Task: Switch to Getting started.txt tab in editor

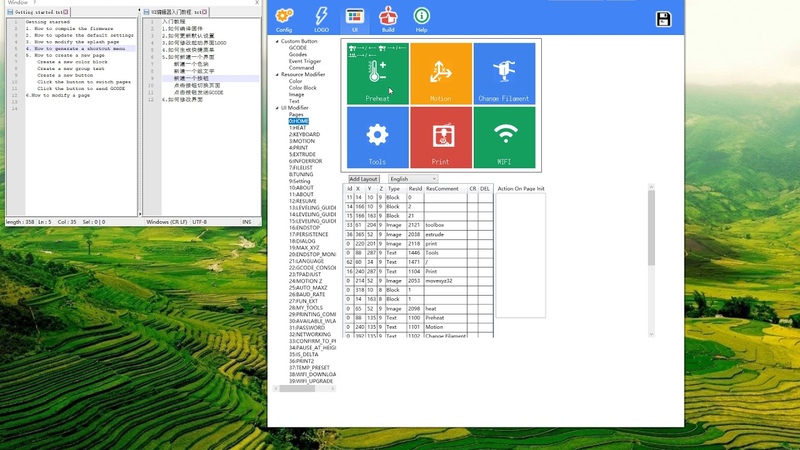Action: pos(39,12)
